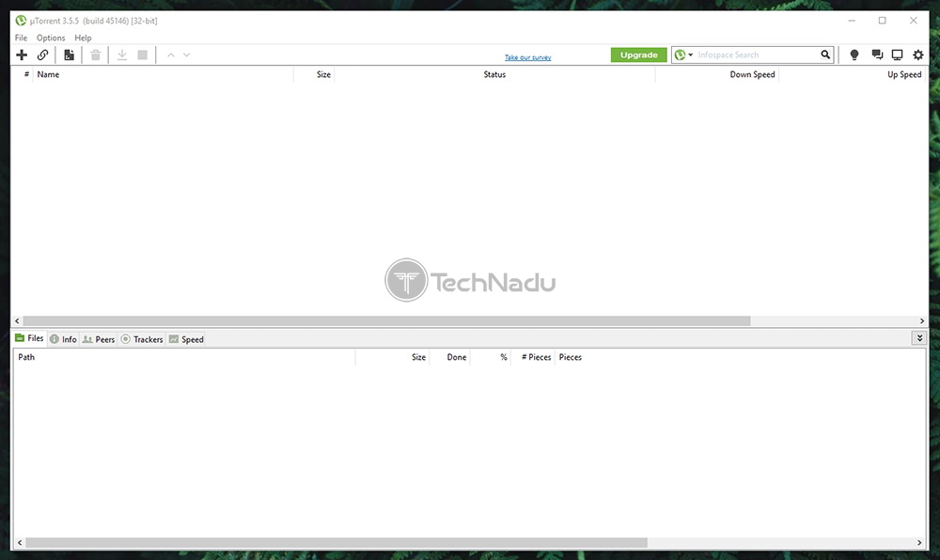Open the Take our survey link
Viewport: 940px width, 560px height.
(x=528, y=56)
